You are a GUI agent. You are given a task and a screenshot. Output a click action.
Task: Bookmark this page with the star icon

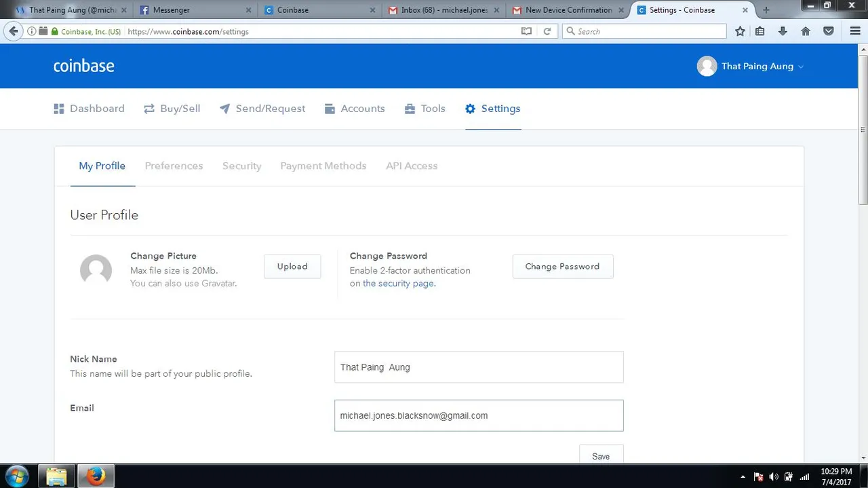point(740,31)
